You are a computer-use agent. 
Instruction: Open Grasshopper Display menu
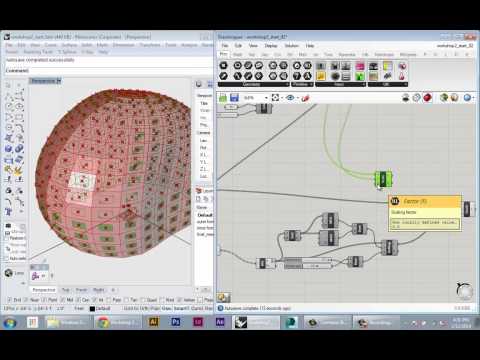click(271, 46)
